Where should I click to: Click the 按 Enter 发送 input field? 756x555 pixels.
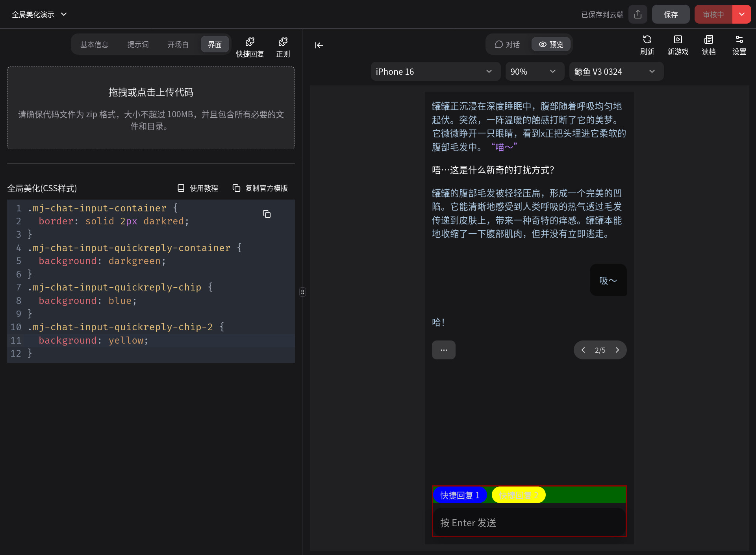(x=529, y=523)
